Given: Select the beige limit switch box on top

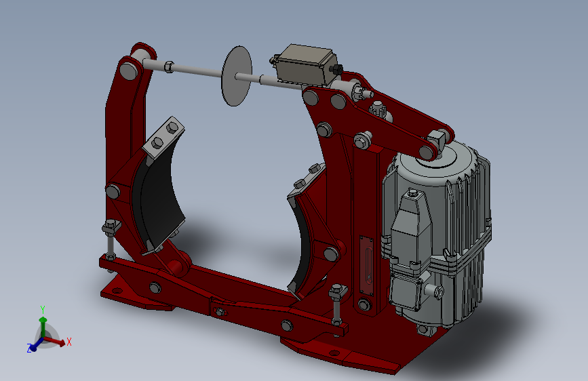Looking at the screenshot, I should click(306, 66).
